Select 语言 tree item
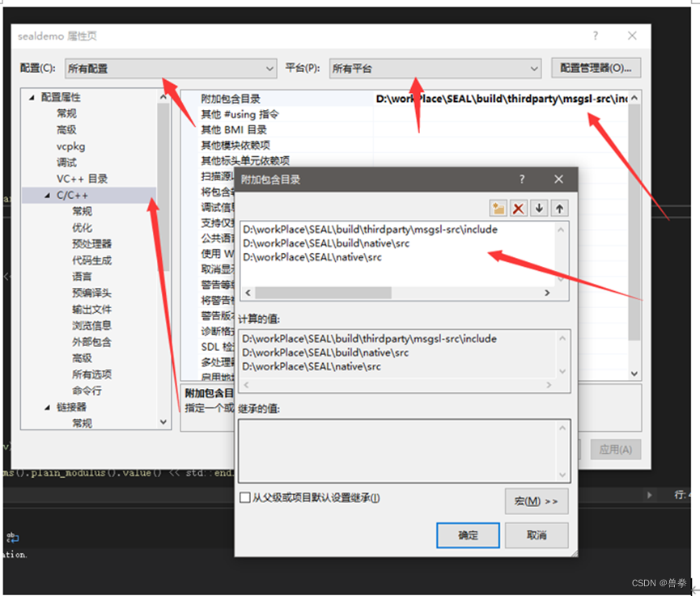 [83, 277]
